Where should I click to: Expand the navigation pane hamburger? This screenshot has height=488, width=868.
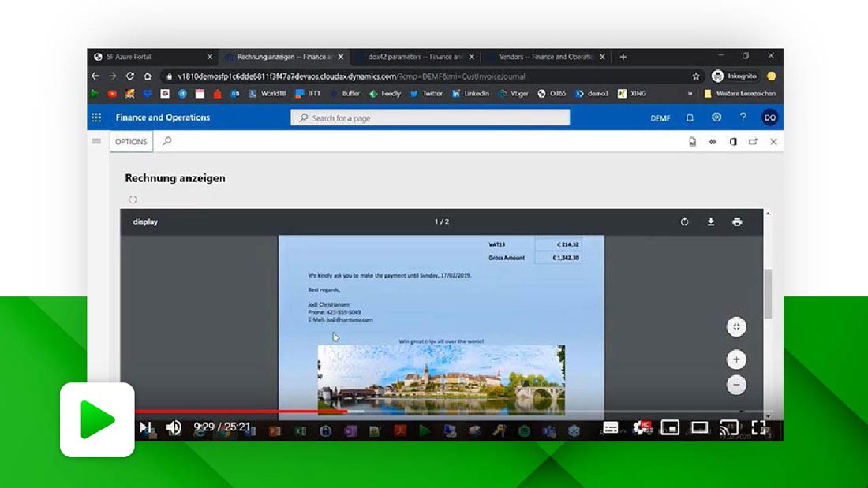tap(96, 142)
